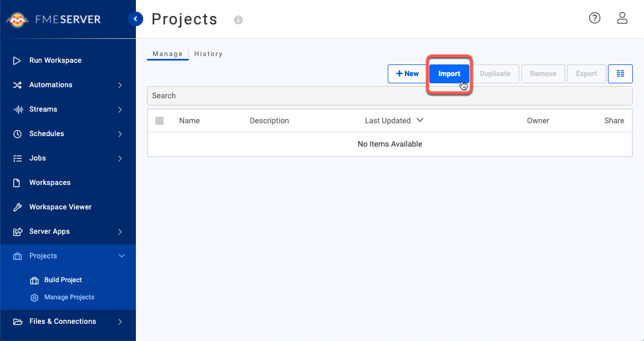Click the Import button
644x341 pixels.
[449, 73]
